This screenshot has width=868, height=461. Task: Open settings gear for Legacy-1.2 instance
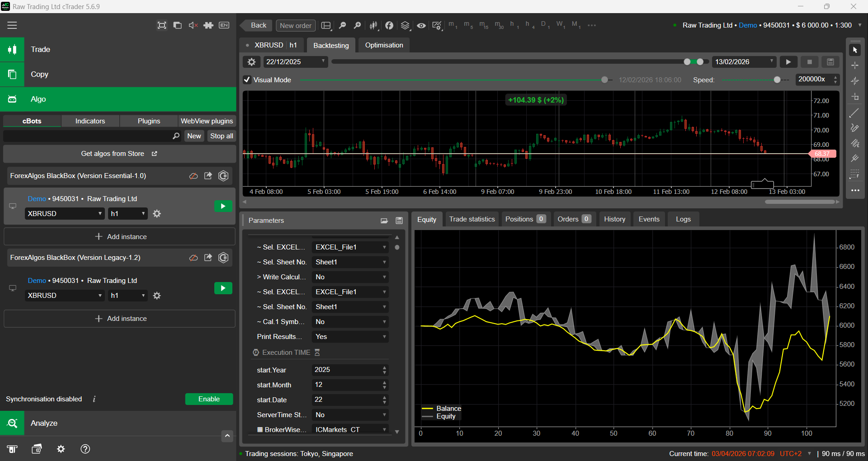[x=157, y=296]
